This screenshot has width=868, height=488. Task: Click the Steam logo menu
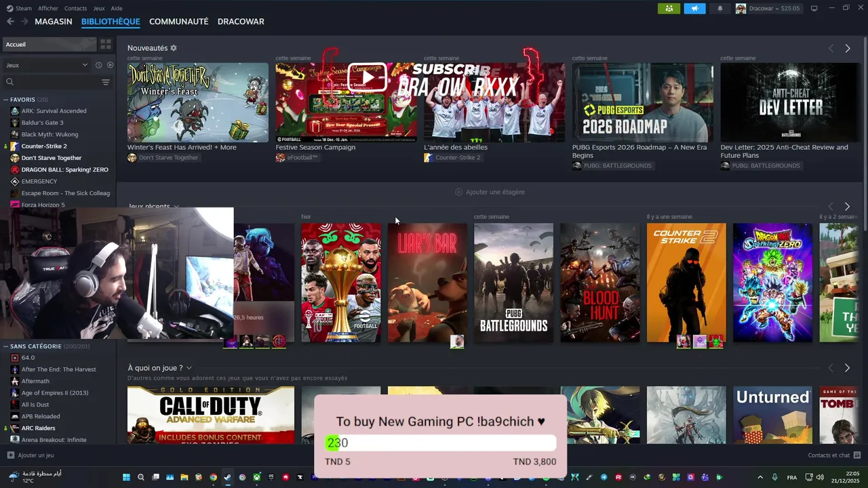point(10,8)
